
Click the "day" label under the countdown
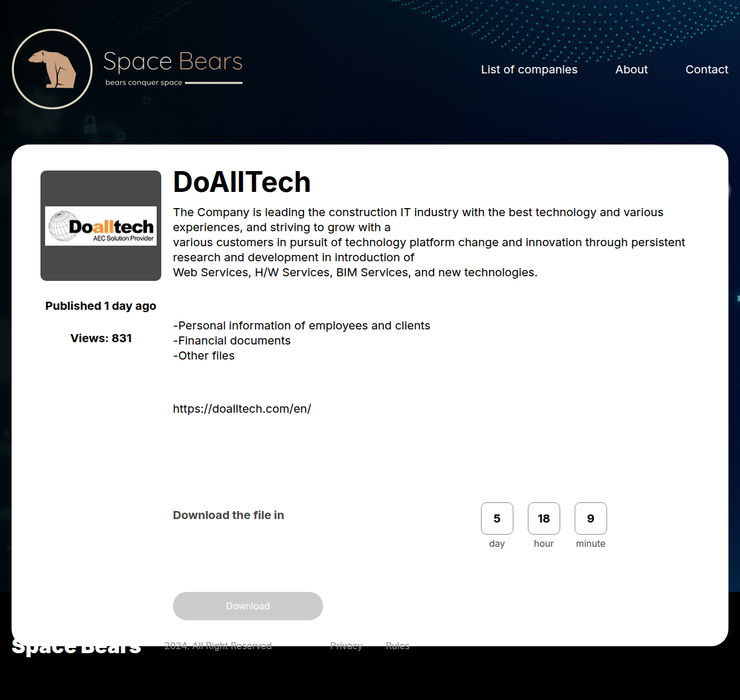[497, 543]
